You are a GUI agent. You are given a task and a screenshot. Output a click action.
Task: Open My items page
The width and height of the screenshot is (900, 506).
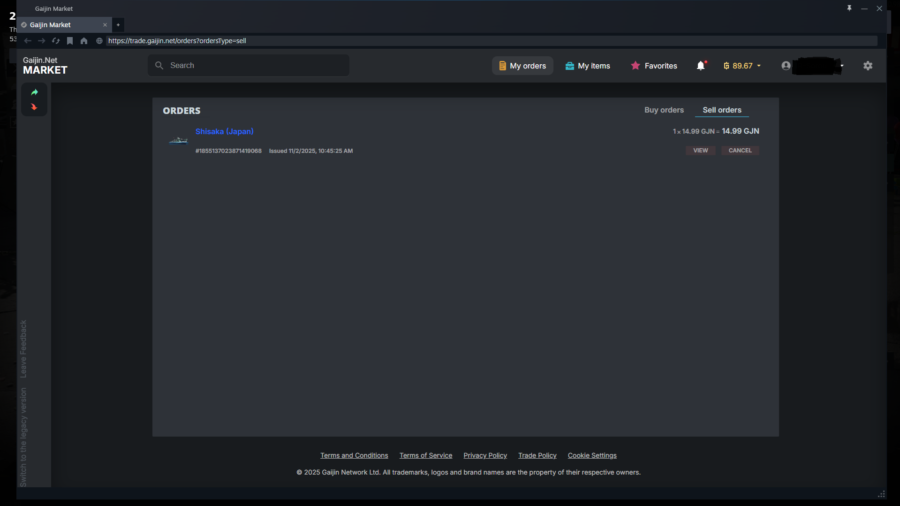587,65
